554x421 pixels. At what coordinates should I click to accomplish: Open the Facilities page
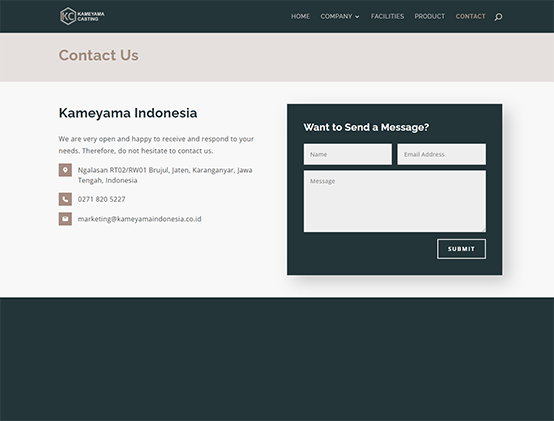387,16
